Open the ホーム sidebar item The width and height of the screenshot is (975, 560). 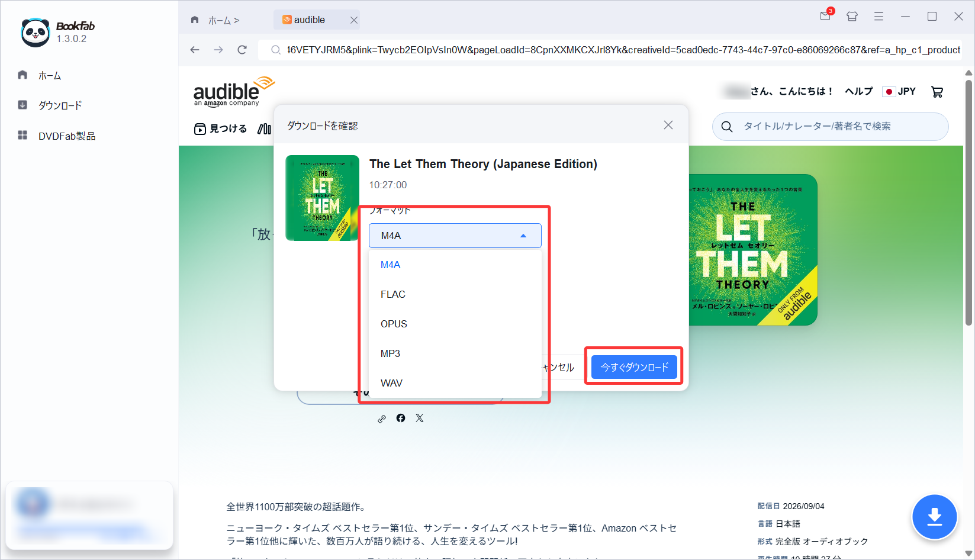(x=50, y=75)
